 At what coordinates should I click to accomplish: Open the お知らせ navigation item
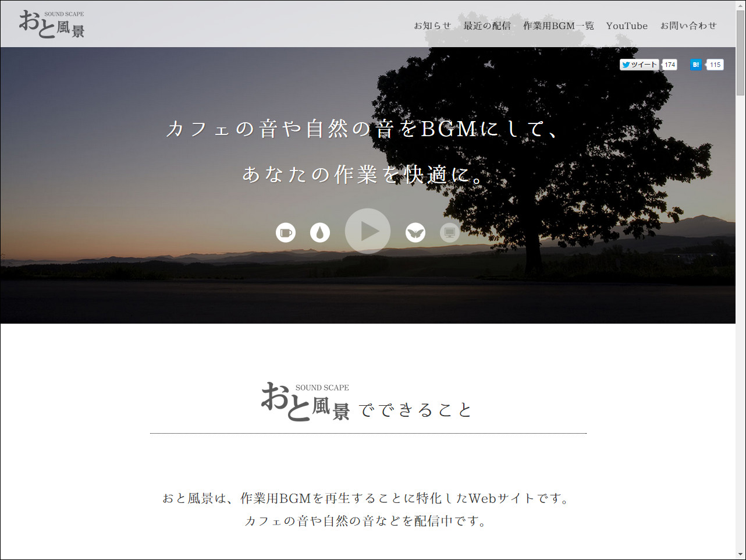tap(432, 26)
